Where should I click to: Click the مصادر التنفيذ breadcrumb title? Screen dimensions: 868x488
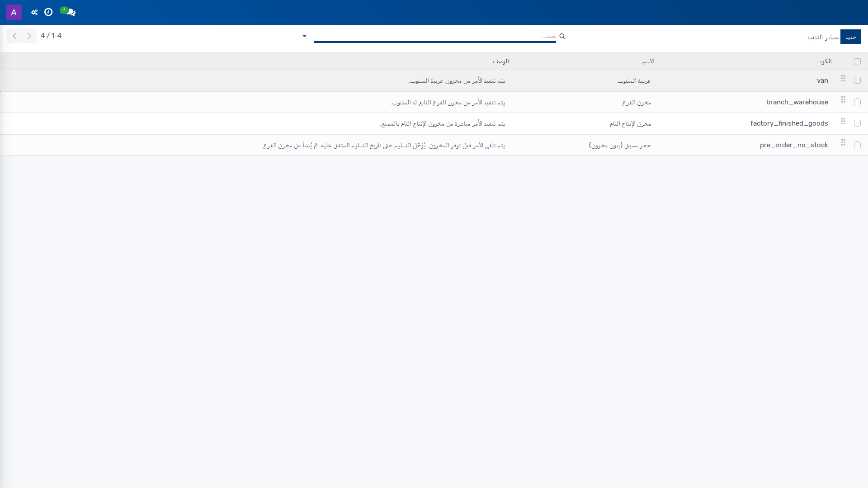[823, 37]
